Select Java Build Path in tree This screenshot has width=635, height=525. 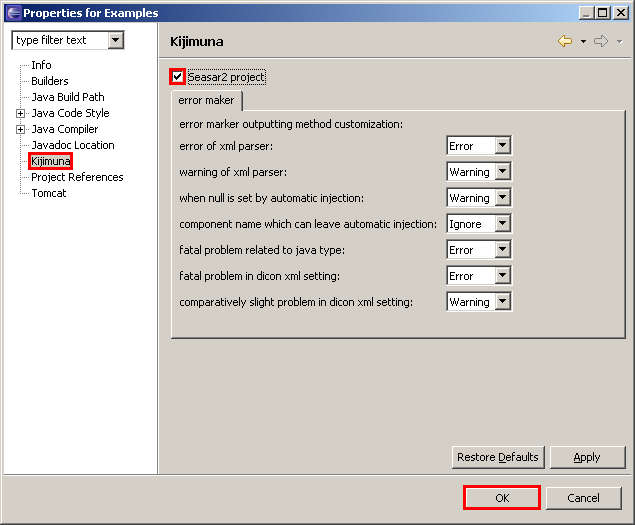pos(67,97)
